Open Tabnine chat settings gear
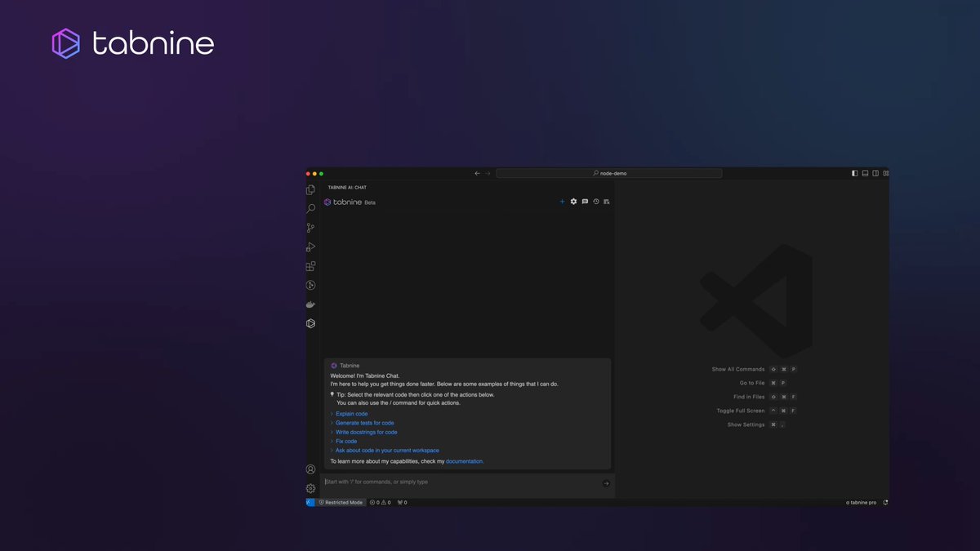This screenshot has width=980, height=551. [x=573, y=202]
